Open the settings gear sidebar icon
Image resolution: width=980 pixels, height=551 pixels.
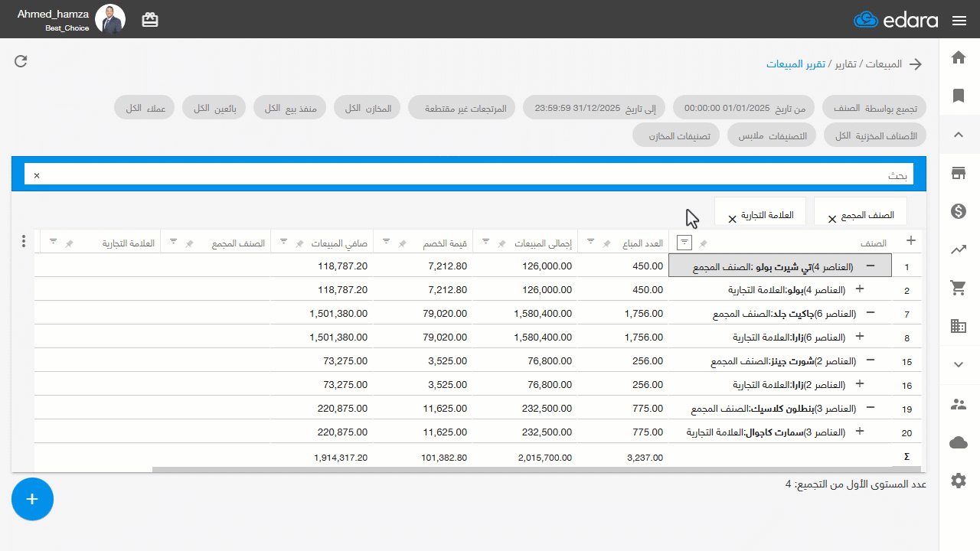[959, 481]
